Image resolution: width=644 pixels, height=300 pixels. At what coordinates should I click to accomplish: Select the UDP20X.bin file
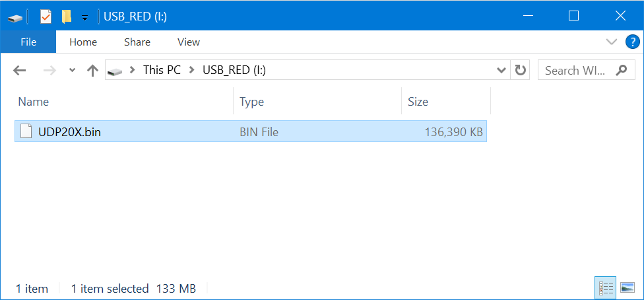tap(251, 131)
